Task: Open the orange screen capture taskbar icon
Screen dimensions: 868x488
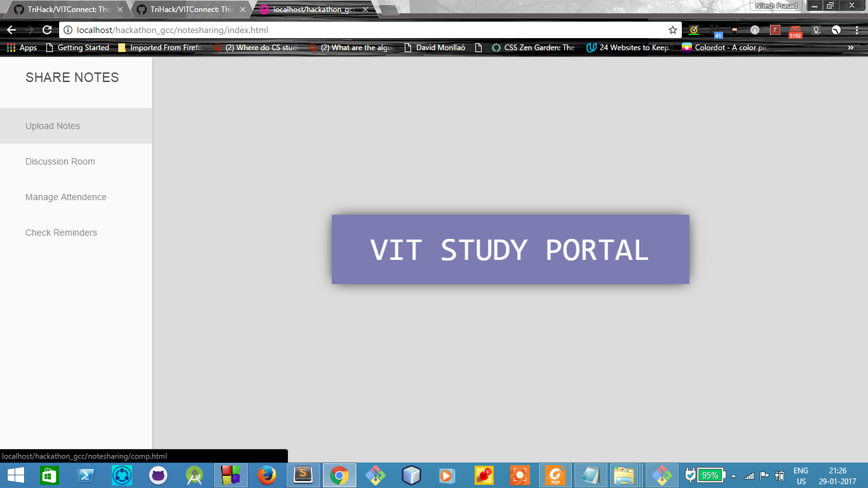Action: (520, 475)
